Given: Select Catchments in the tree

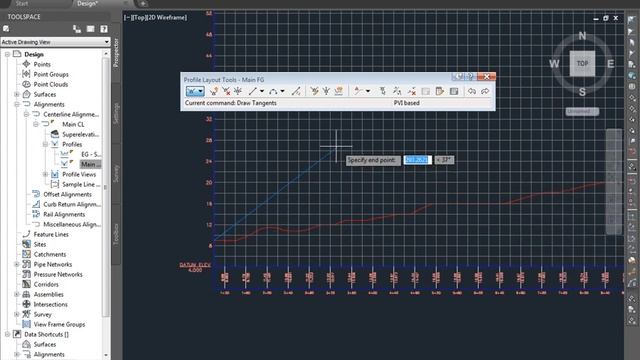Looking at the screenshot, I should tap(50, 254).
